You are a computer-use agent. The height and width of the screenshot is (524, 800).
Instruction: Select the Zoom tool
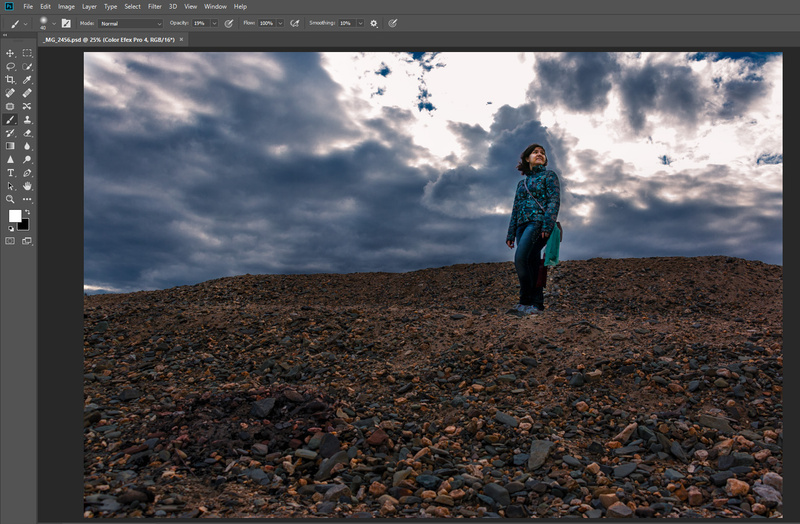pos(10,198)
